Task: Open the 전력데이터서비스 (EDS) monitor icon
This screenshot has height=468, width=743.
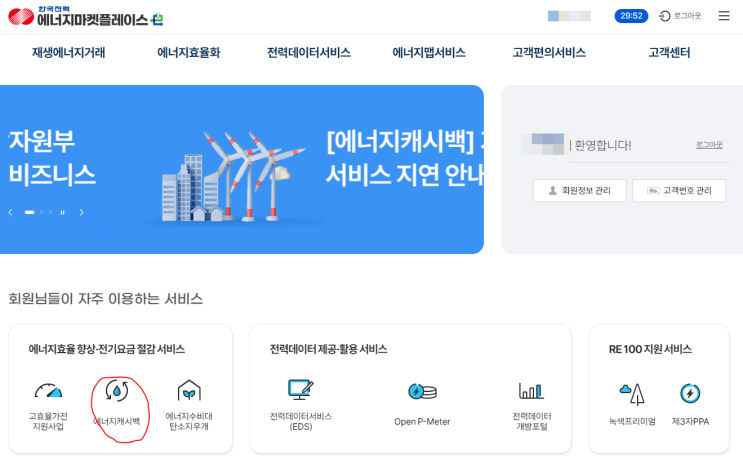Action: (x=300, y=390)
